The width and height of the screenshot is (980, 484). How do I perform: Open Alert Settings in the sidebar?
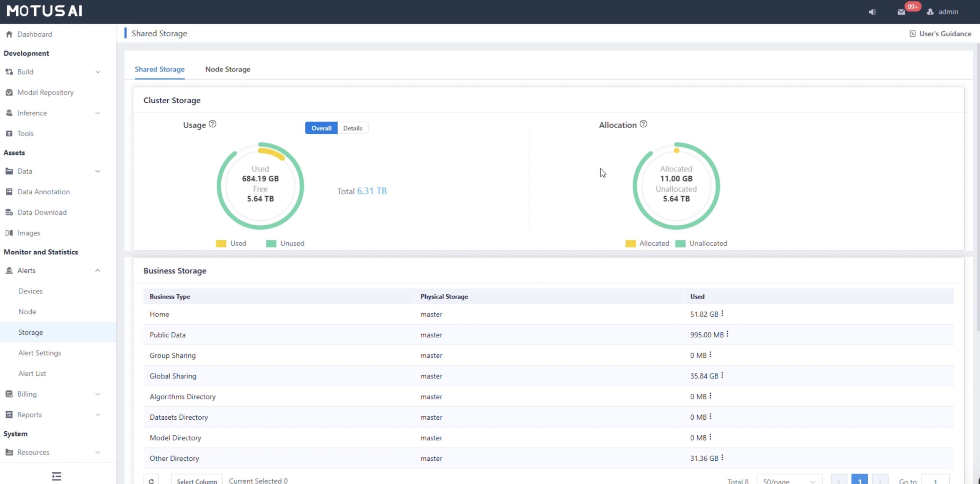coord(39,353)
